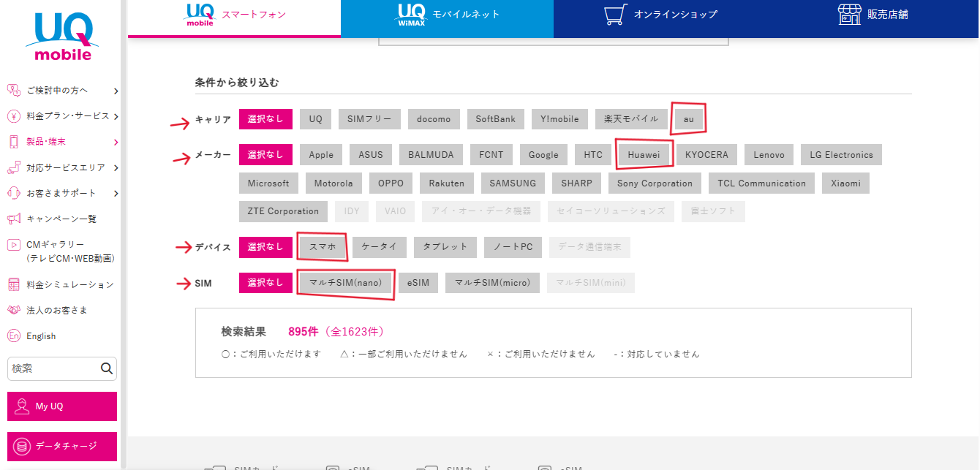Filter carrier by SIMフリー
This screenshot has width=980, height=470.
coord(369,119)
